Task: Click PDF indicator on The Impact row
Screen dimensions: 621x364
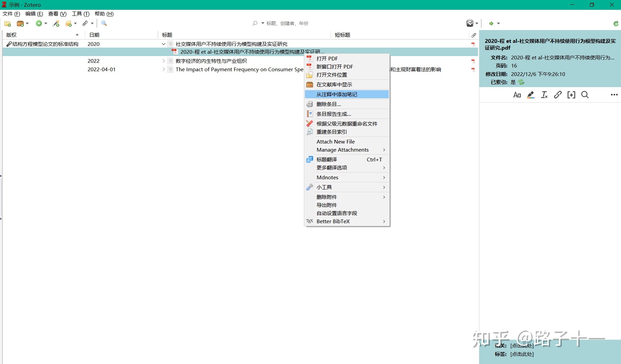Action: [473, 70]
